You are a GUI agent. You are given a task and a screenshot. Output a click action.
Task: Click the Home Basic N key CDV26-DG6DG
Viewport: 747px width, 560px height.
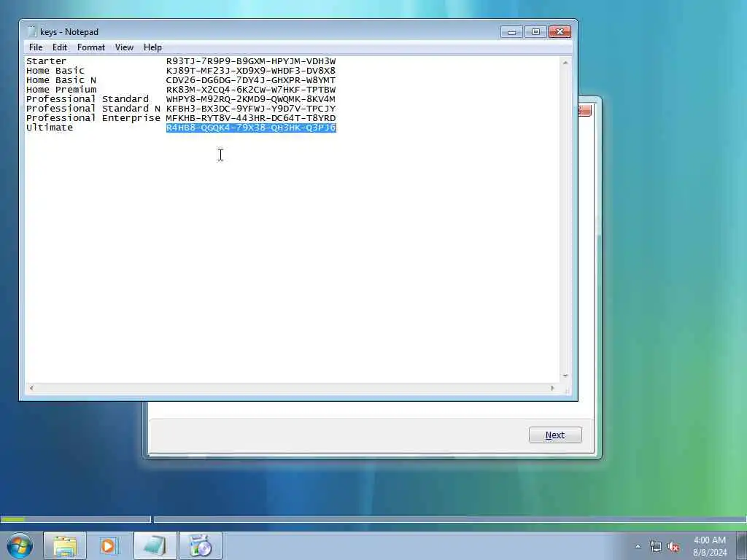[251, 80]
